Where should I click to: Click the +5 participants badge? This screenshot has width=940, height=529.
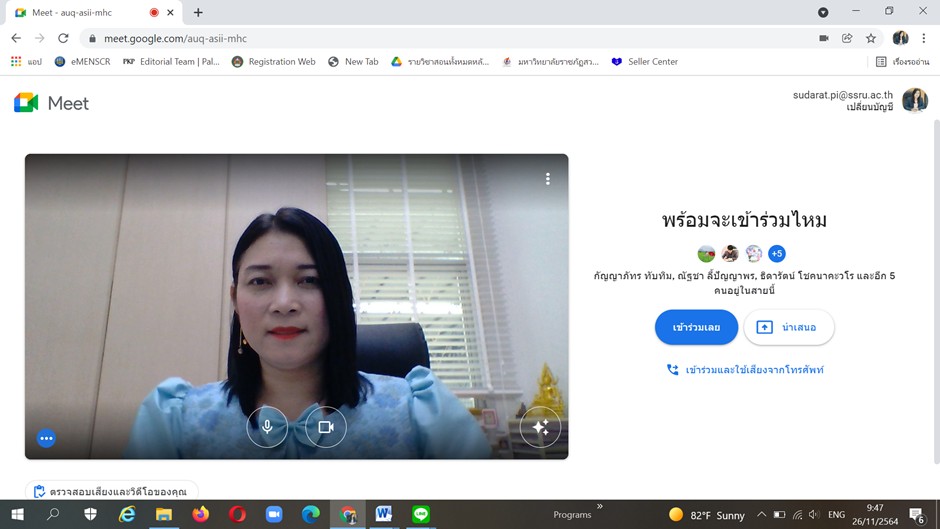777,254
